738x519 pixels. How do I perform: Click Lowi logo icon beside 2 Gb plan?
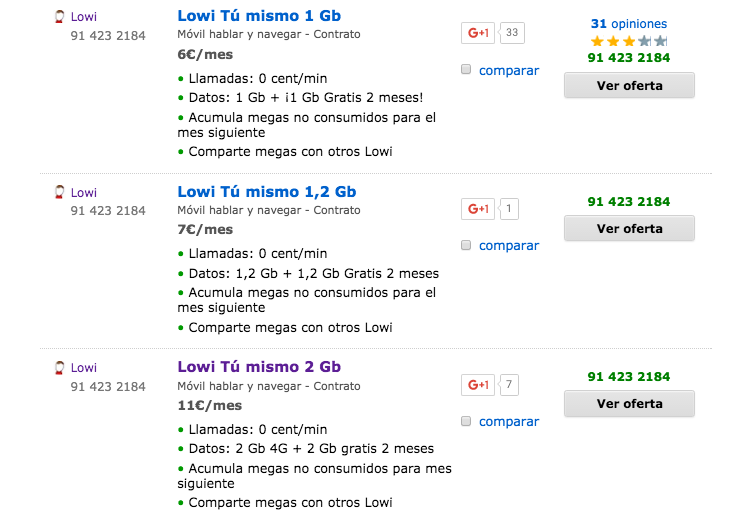[x=59, y=368]
